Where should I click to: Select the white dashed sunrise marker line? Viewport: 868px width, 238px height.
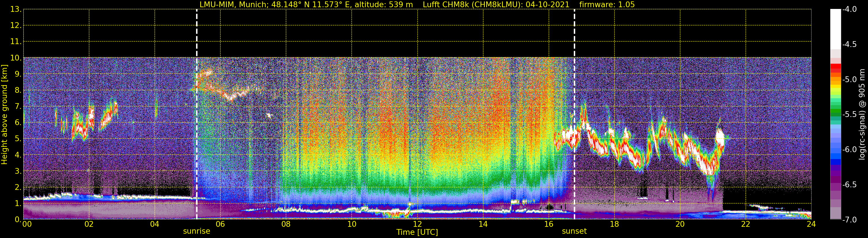196,114
